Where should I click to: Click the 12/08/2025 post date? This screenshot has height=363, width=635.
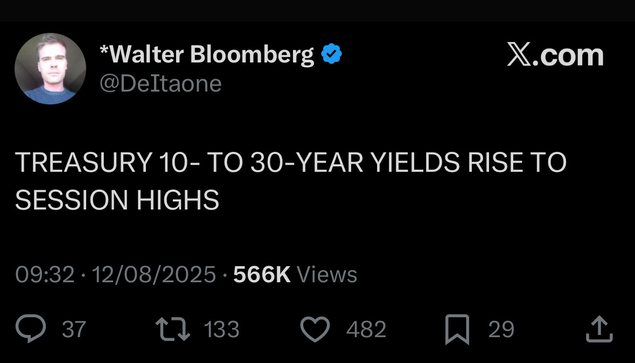click(154, 275)
